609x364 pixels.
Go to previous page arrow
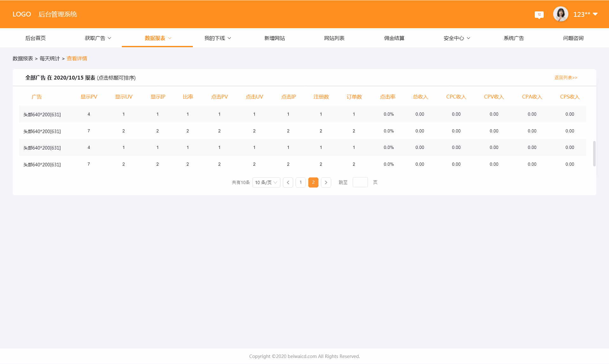click(x=288, y=182)
